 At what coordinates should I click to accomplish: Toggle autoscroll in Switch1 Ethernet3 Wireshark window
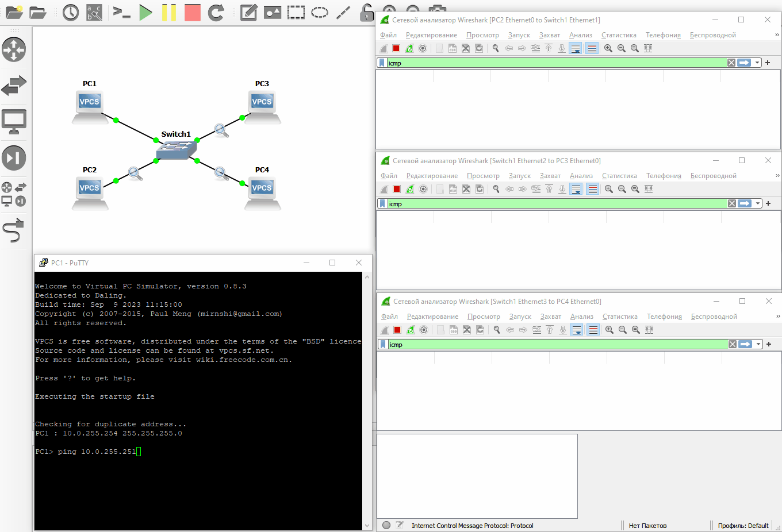click(x=577, y=330)
